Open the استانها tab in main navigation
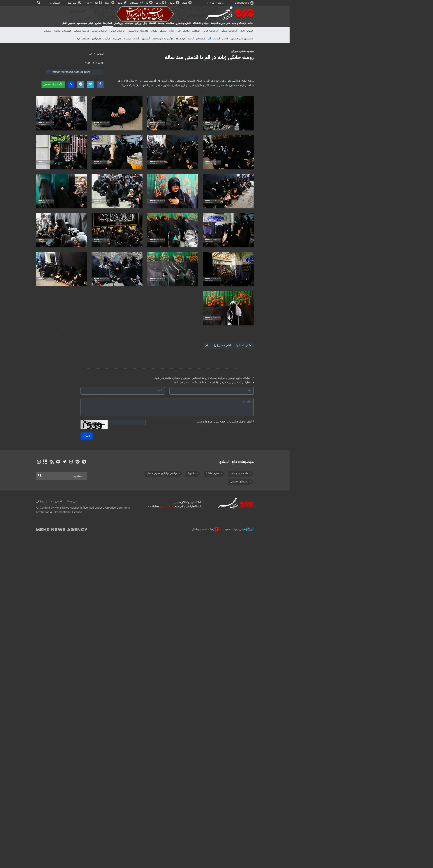 click(x=107, y=23)
